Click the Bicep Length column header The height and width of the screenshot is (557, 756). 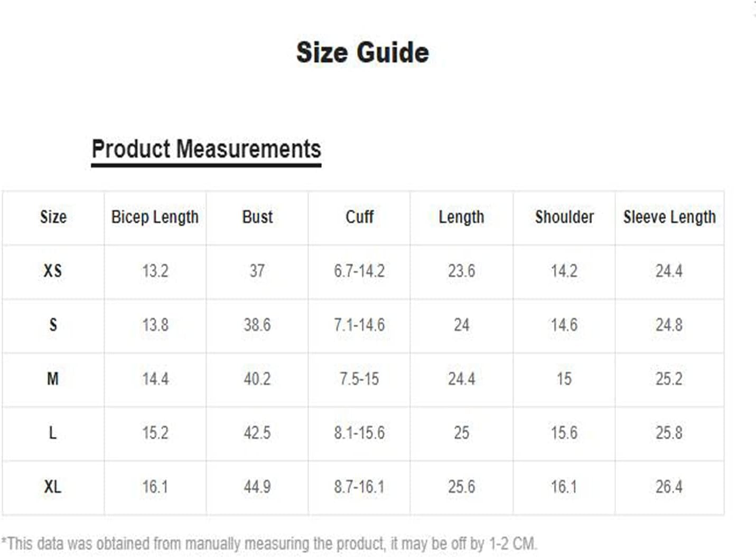(x=155, y=217)
